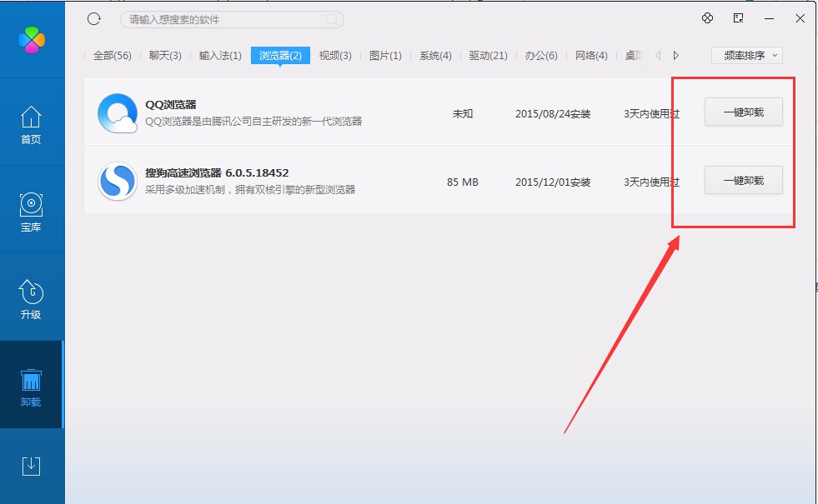This screenshot has height=504, width=818.
Task: Click the 2015/08/24安装 date
Action: point(553,113)
